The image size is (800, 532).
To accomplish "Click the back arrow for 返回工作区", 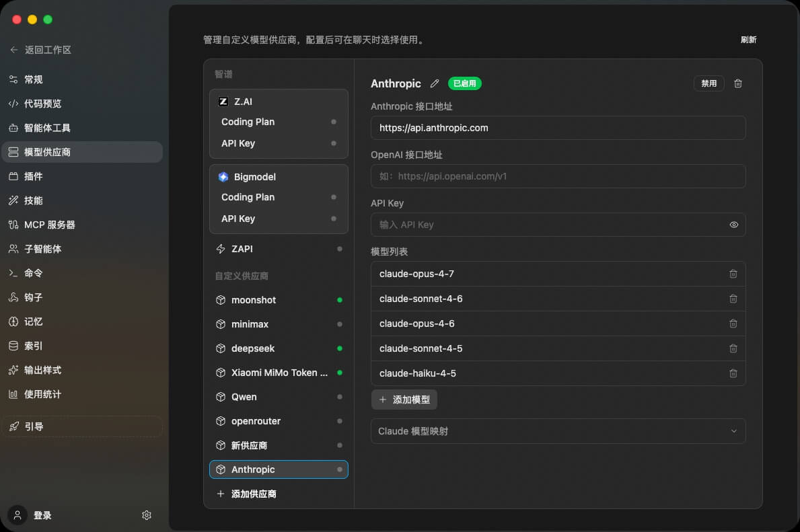I will pyautogui.click(x=13, y=50).
